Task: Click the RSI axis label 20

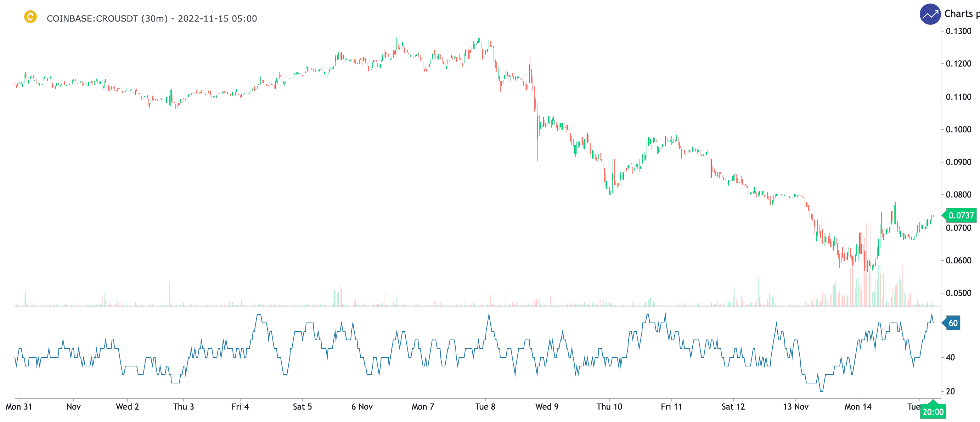Action: point(950,392)
